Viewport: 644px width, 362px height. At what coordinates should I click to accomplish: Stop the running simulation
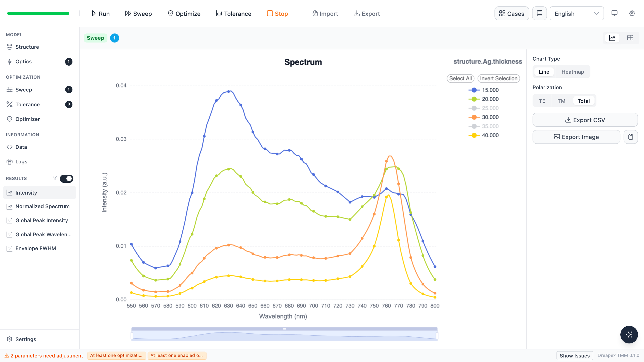[277, 14]
